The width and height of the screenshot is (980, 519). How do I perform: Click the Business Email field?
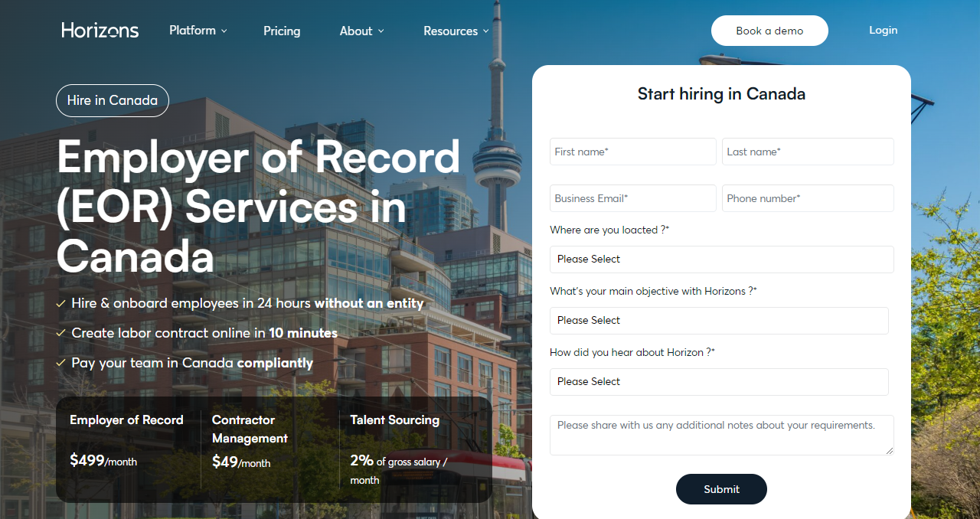coord(632,198)
